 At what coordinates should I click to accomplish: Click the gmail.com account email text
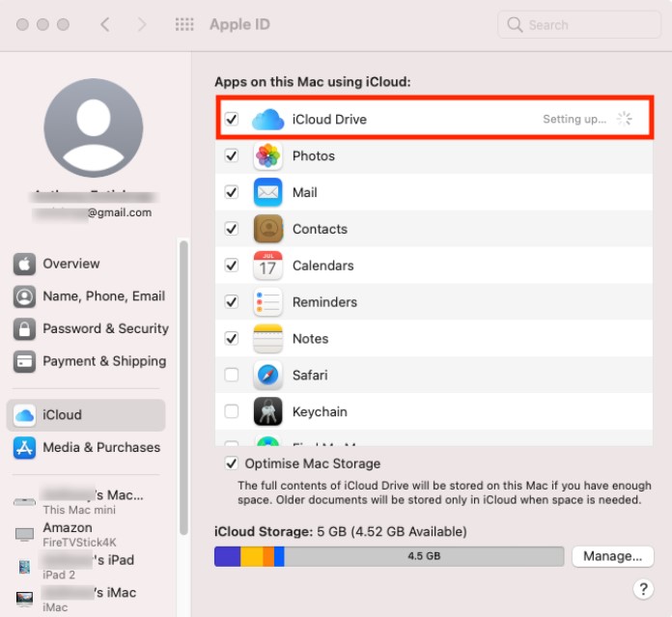pyautogui.click(x=120, y=212)
